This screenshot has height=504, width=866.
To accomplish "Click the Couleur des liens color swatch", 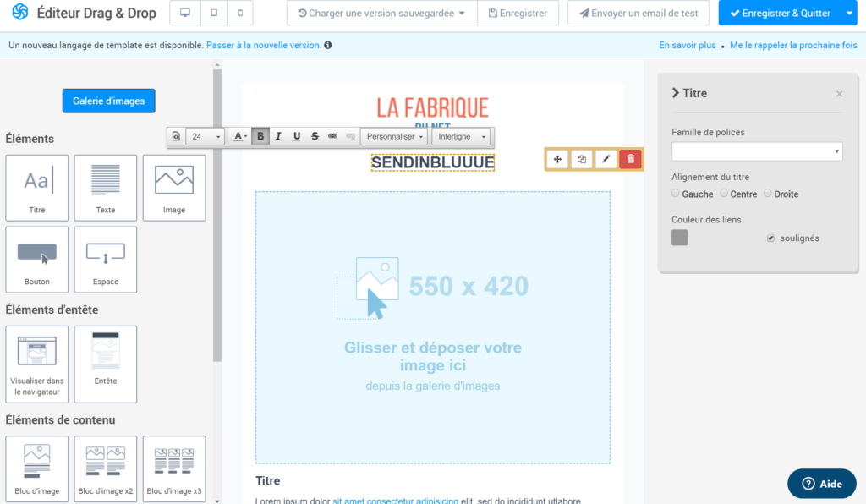I will point(680,238).
